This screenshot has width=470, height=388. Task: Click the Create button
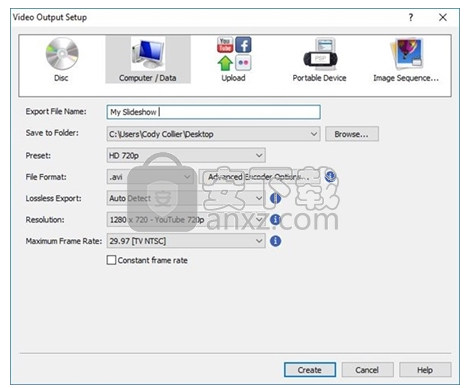click(310, 370)
